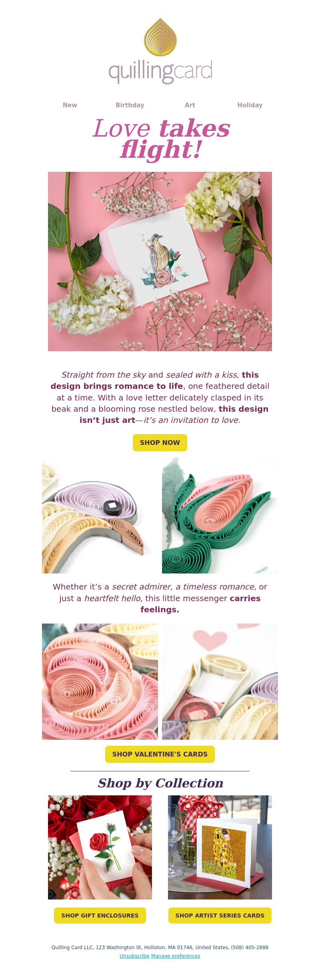320x980 pixels.
Task: Open the red rose gift enclosure photo
Action: 100,847
